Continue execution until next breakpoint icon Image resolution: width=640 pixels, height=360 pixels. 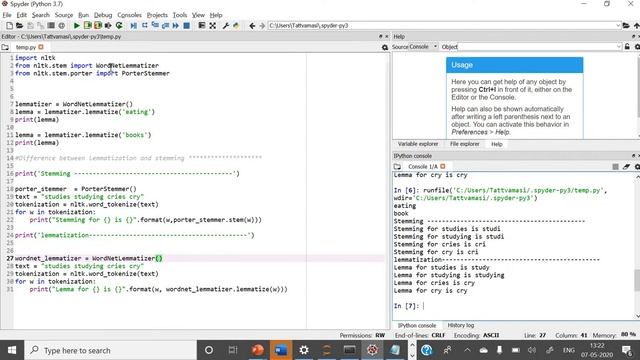[x=176, y=26]
